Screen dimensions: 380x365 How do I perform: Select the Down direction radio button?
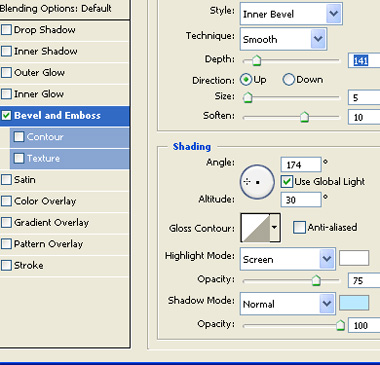click(289, 80)
